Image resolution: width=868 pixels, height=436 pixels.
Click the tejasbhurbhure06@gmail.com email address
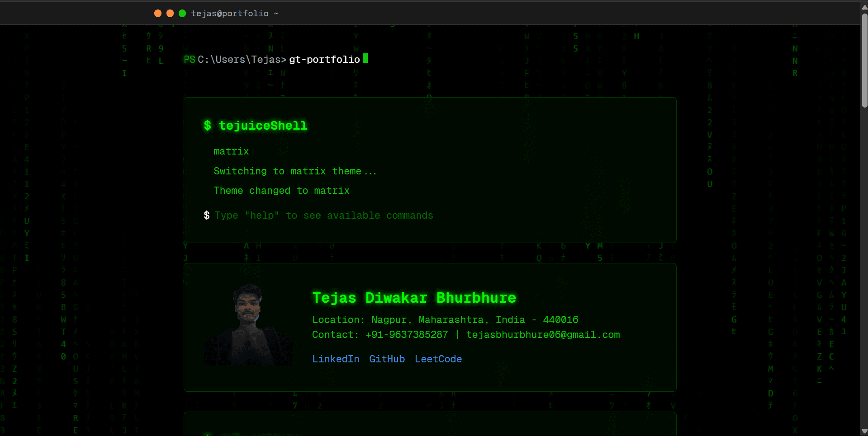coord(543,335)
